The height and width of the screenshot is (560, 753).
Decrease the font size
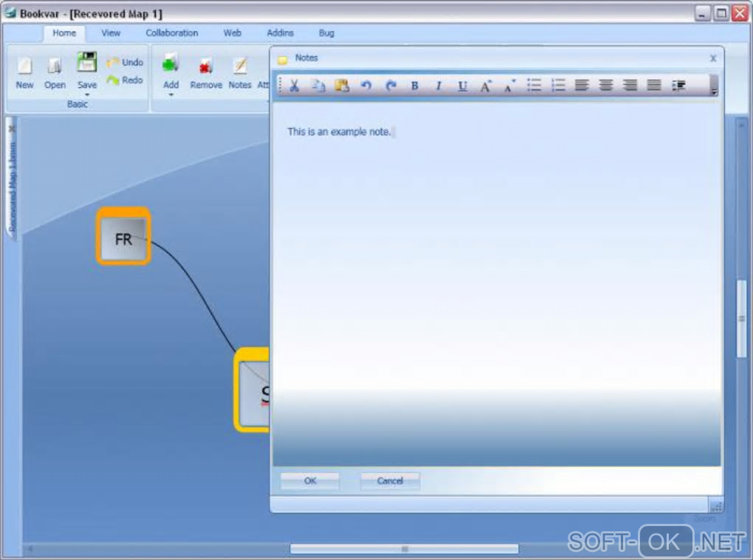pos(509,86)
